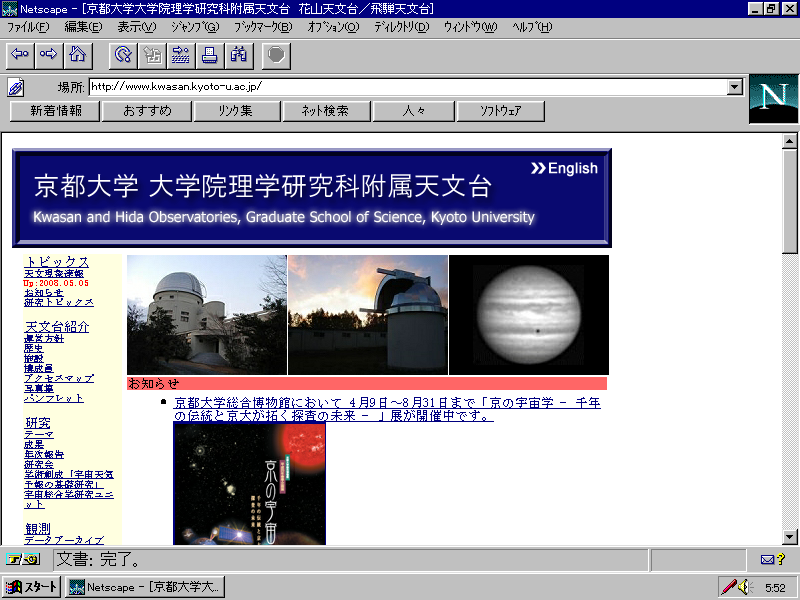800x600 pixels.
Task: Open the テーマ sidebar link
Action: click(x=39, y=435)
